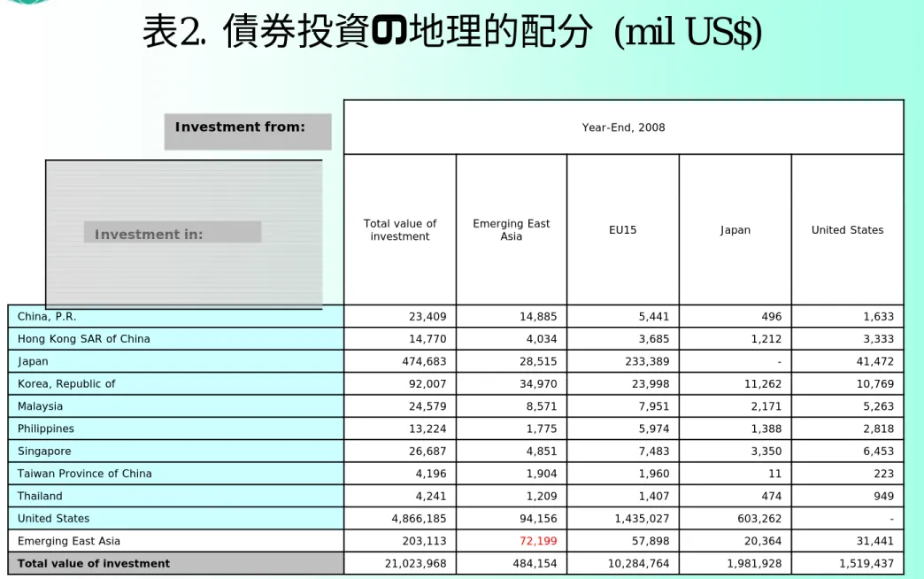Image resolution: width=924 pixels, height=579 pixels.
Task: Click the value 2,171 in Malaysia row
Action: [766, 406]
